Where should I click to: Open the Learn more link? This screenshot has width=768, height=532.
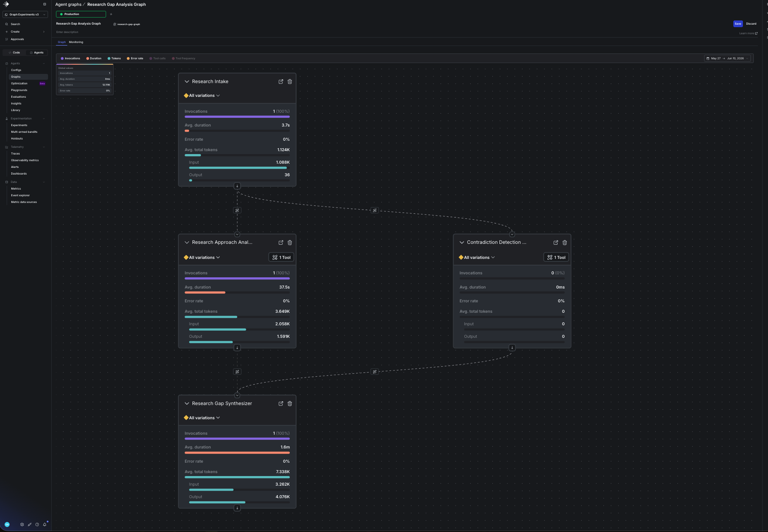click(748, 33)
